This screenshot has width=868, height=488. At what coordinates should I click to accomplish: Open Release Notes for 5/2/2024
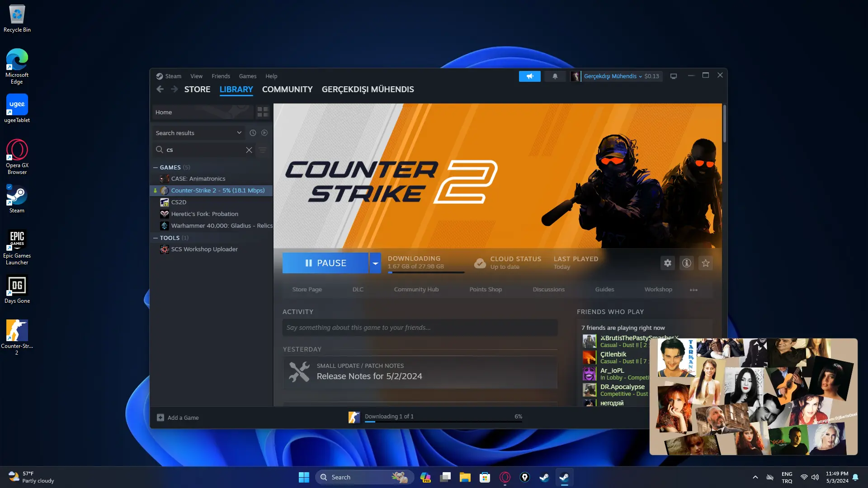click(x=369, y=376)
